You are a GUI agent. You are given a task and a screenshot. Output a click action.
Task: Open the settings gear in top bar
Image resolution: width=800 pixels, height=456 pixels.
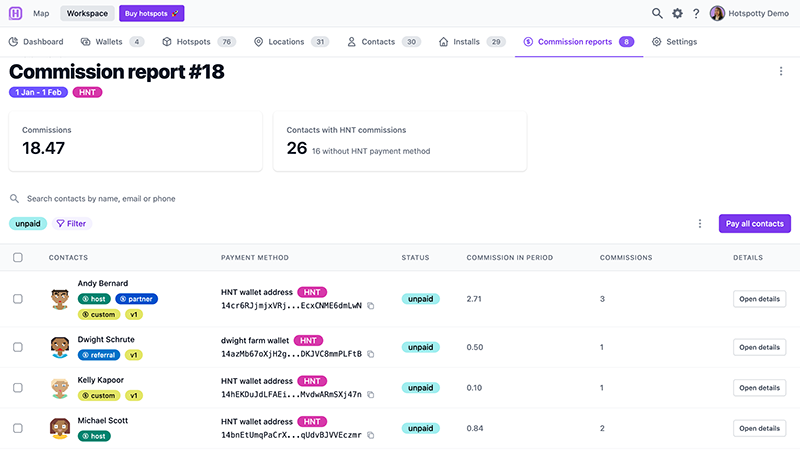coord(677,13)
